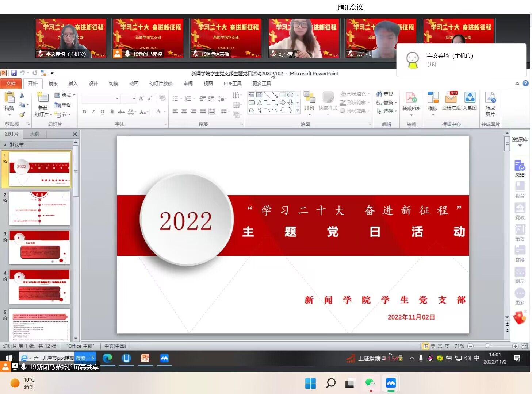Viewport: 532px width, 394px height.
Task: Click Fit Slide to Window button
Action: point(524,346)
